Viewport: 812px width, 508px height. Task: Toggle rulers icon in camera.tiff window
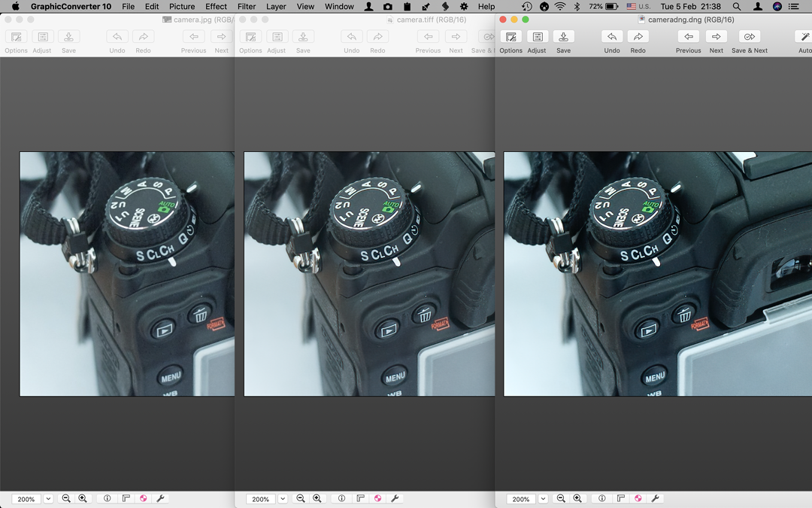[x=360, y=498]
